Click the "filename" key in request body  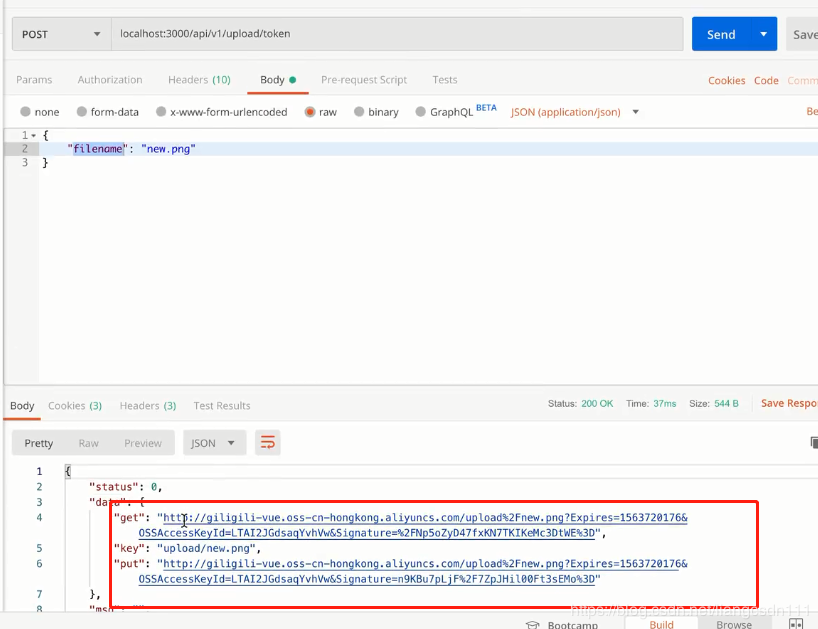pyautogui.click(x=98, y=149)
